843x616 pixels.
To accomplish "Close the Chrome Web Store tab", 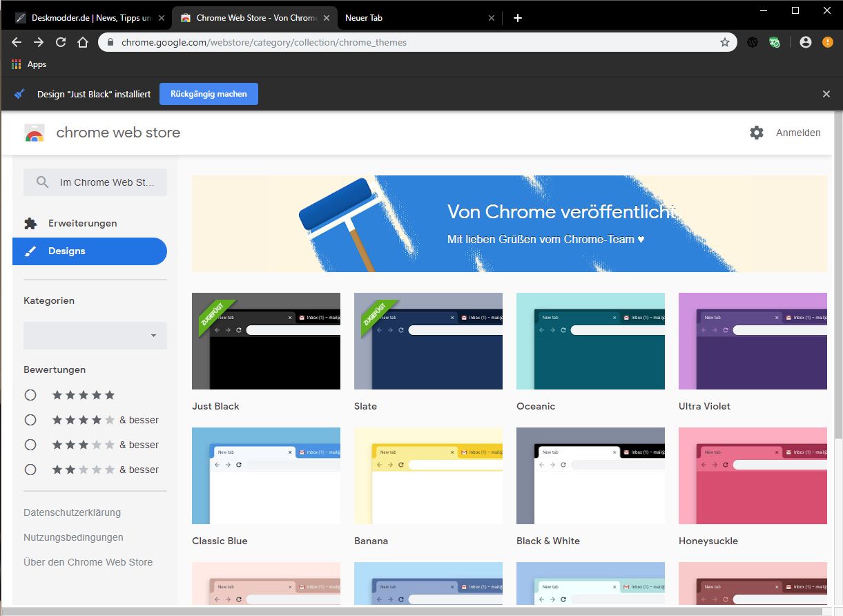I will [327, 18].
